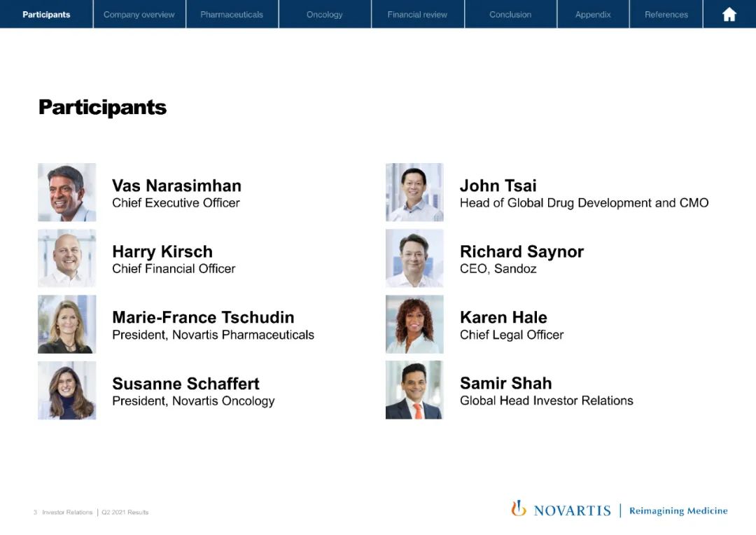Image resolution: width=756 pixels, height=535 pixels.
Task: Click the photo beside Global Head Investor Relations
Action: point(414,390)
